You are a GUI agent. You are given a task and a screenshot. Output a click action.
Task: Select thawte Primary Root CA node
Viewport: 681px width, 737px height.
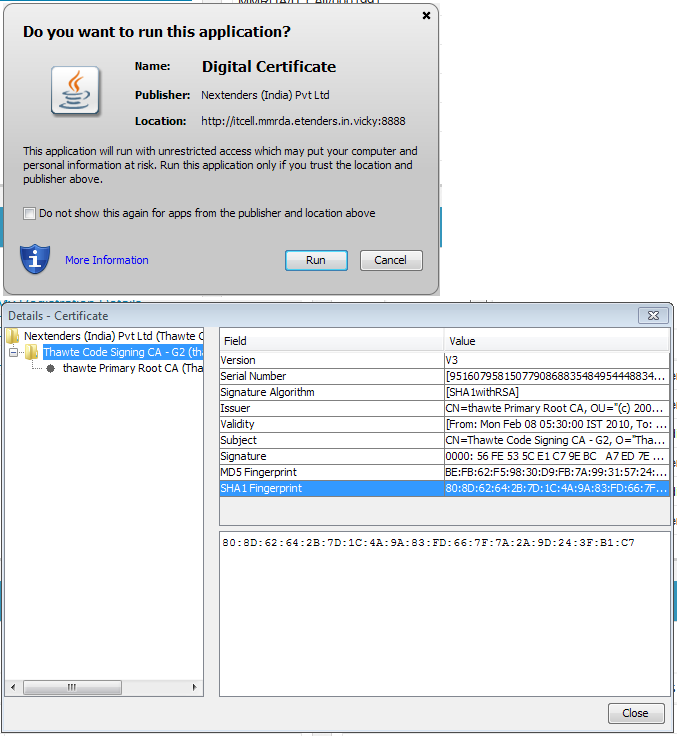[x=133, y=368]
